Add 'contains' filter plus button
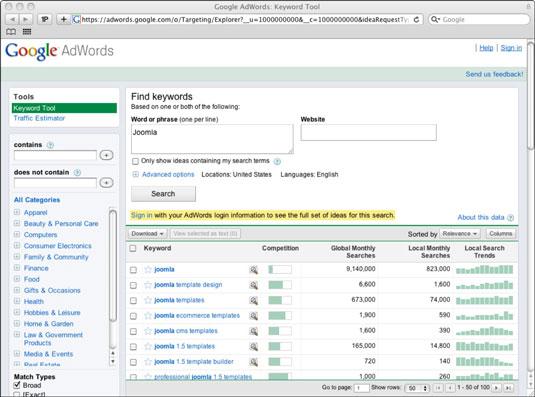The height and width of the screenshot is (397, 535). pyautogui.click(x=106, y=155)
